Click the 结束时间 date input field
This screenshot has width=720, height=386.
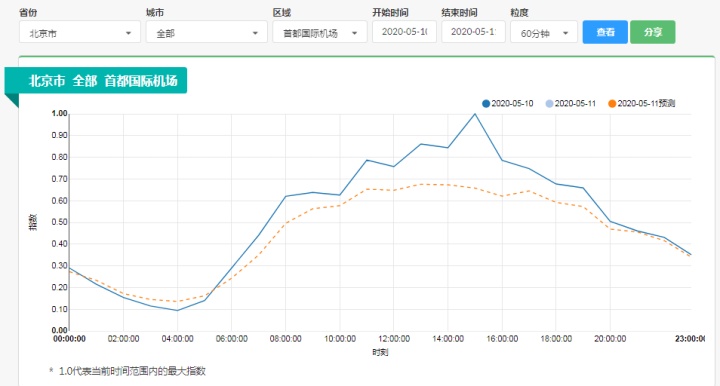473,32
